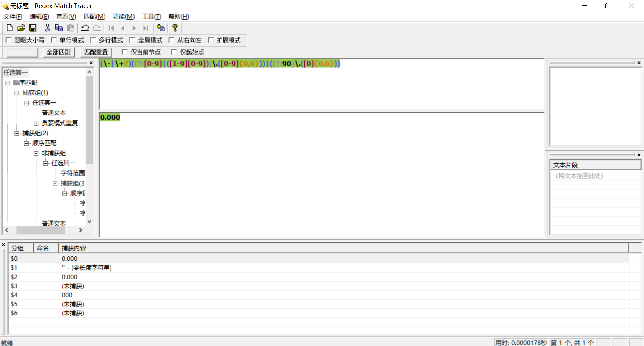Toggle 从右向左 checkbox

[171, 40]
